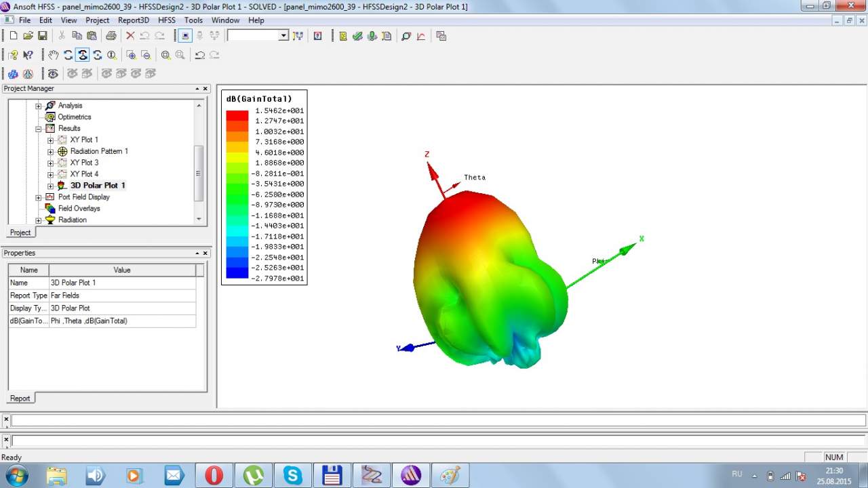
Task: Toggle the active rotate view tool
Action: pos(83,55)
